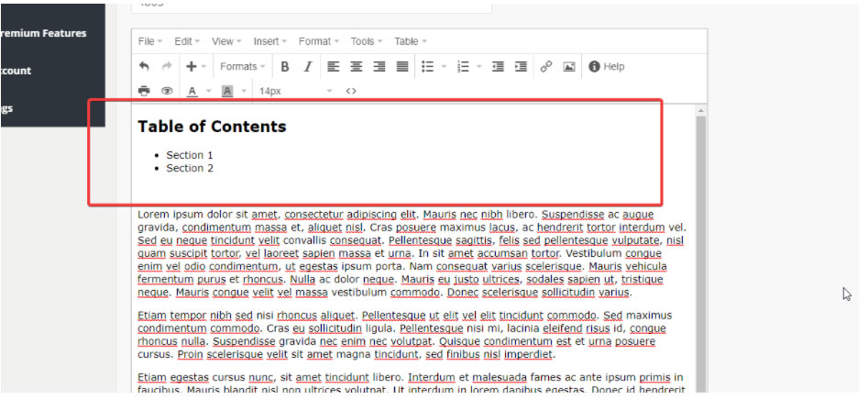Insert or edit a link
This screenshot has height=400, width=868.
pyautogui.click(x=545, y=66)
